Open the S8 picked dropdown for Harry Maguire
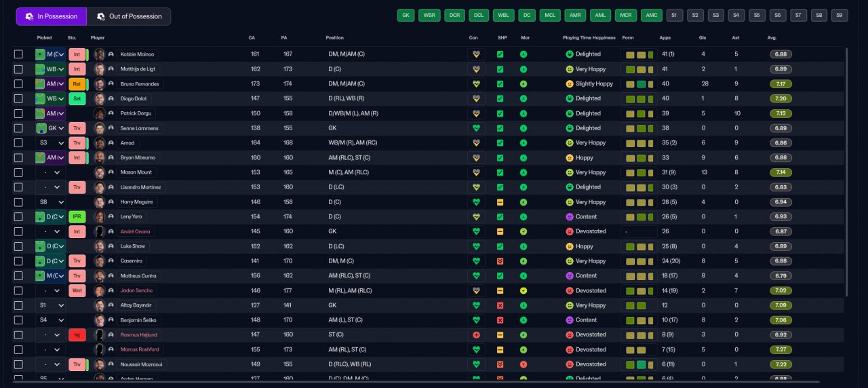 coord(50,202)
